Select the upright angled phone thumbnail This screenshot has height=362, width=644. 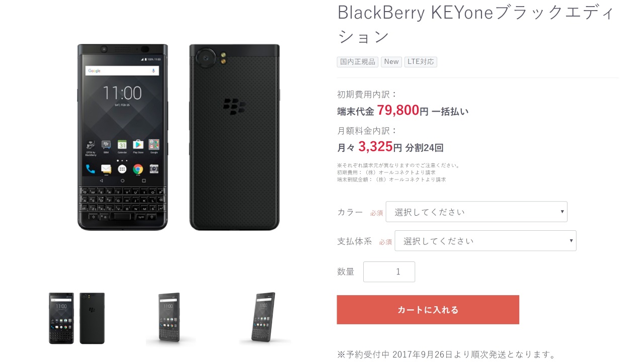pyautogui.click(x=171, y=318)
